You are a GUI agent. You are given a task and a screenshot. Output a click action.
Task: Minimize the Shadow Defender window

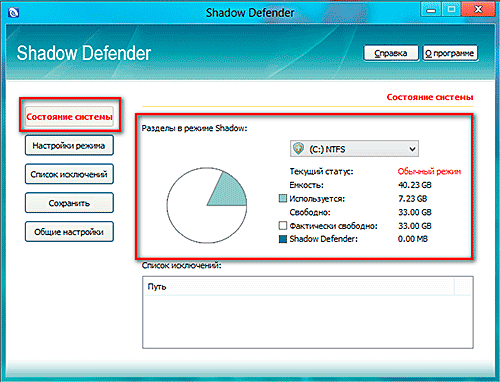coord(431,9)
